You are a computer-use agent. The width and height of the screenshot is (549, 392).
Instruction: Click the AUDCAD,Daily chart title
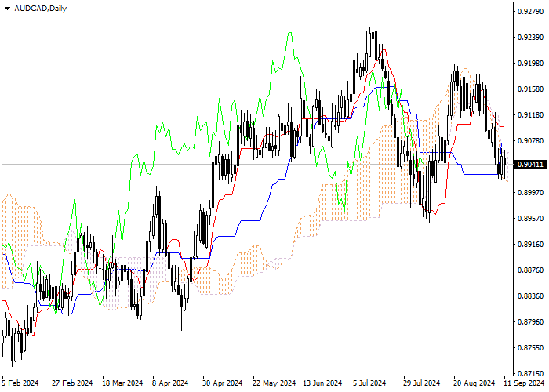point(40,9)
